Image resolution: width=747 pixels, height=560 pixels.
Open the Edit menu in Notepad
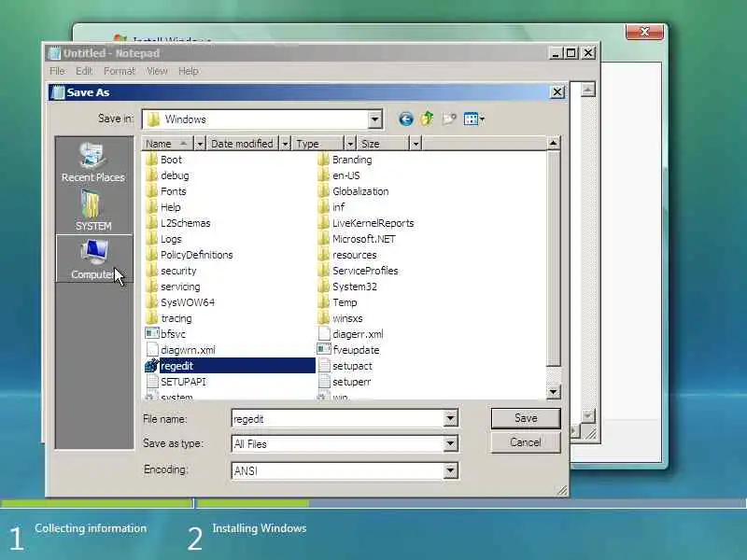pos(84,71)
